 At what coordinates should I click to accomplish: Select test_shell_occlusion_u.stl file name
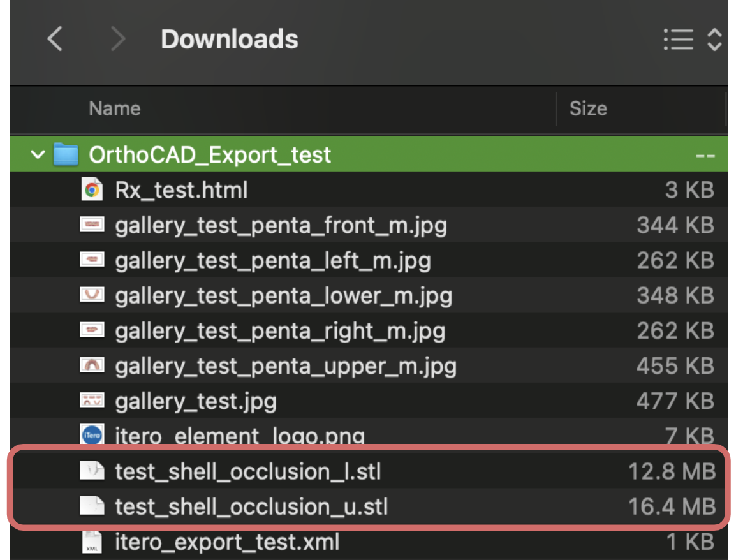[251, 507]
